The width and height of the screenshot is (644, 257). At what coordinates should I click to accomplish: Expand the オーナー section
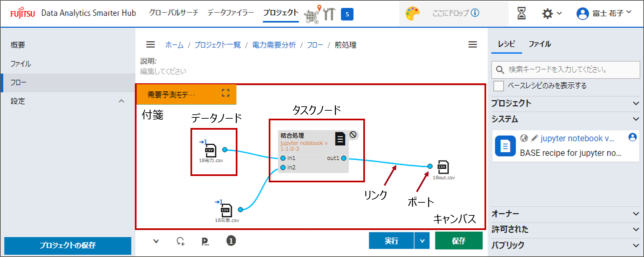565,214
